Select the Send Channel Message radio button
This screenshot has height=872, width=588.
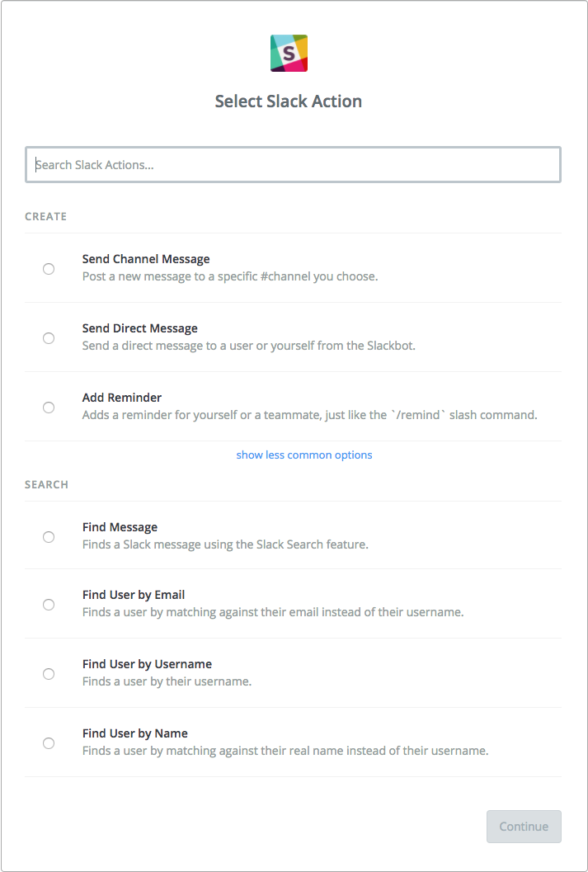[x=49, y=269]
